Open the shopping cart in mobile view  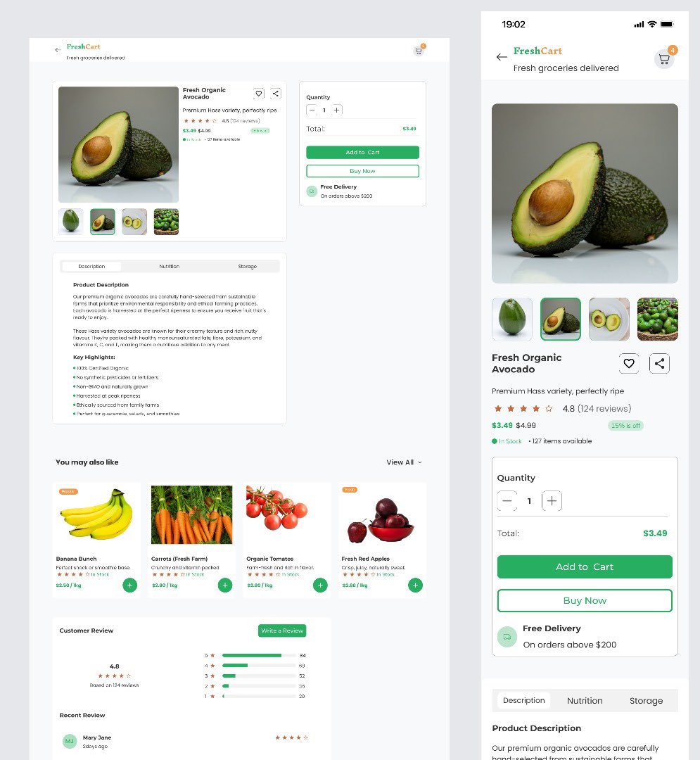tap(664, 60)
